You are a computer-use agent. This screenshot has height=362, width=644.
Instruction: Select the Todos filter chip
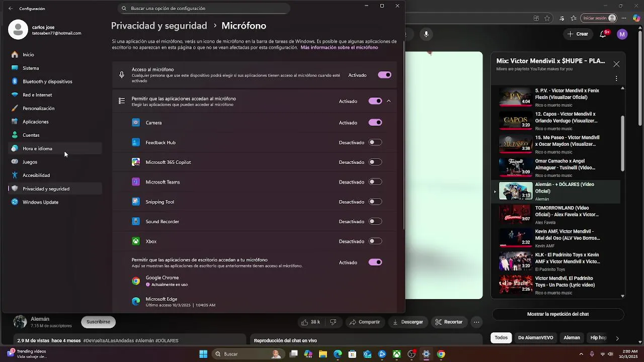click(x=501, y=338)
